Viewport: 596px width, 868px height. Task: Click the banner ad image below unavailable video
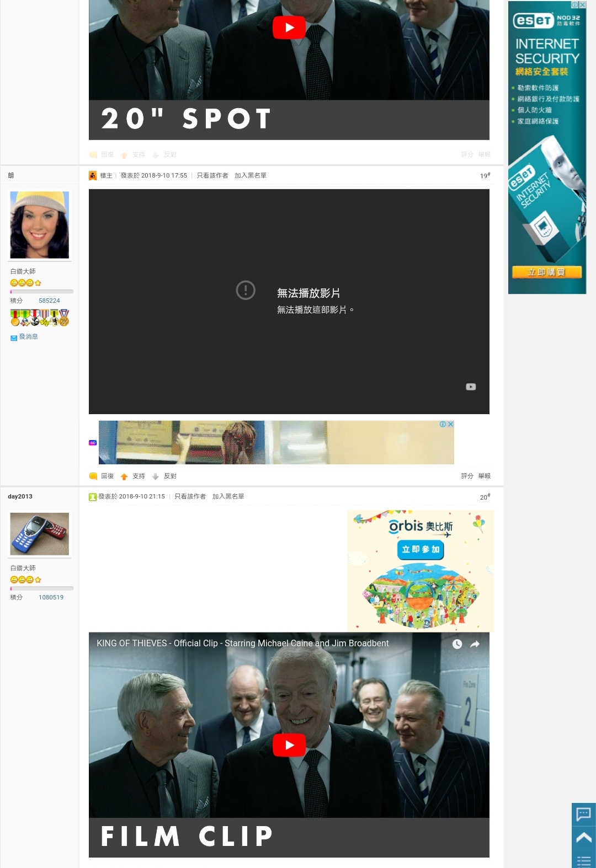[276, 442]
